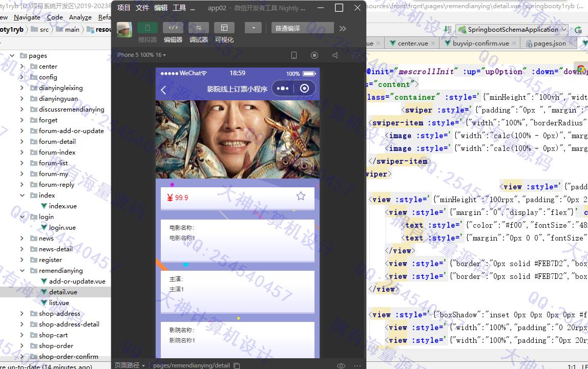Click the movie poster image
Screen dimensions: 588x369
[238, 139]
